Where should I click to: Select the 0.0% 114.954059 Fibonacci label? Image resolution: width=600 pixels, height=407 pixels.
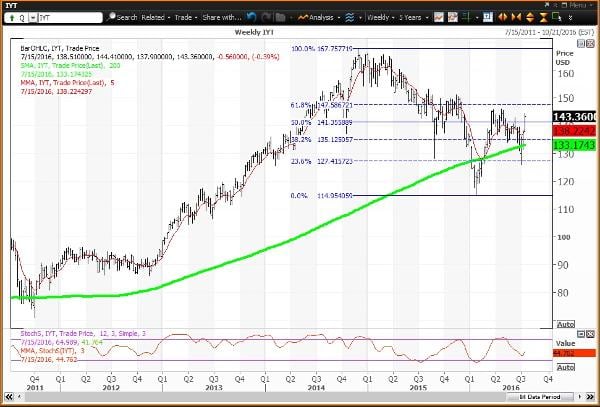pyautogui.click(x=322, y=195)
